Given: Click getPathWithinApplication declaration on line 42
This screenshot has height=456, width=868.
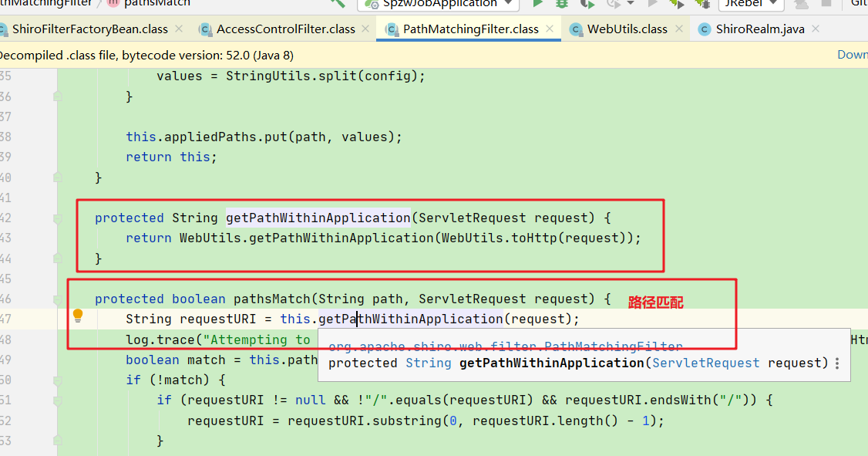Looking at the screenshot, I should coord(318,218).
